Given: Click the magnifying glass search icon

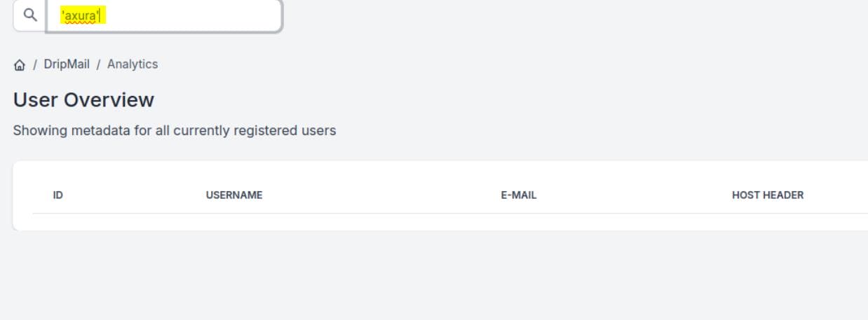Looking at the screenshot, I should pos(29,15).
